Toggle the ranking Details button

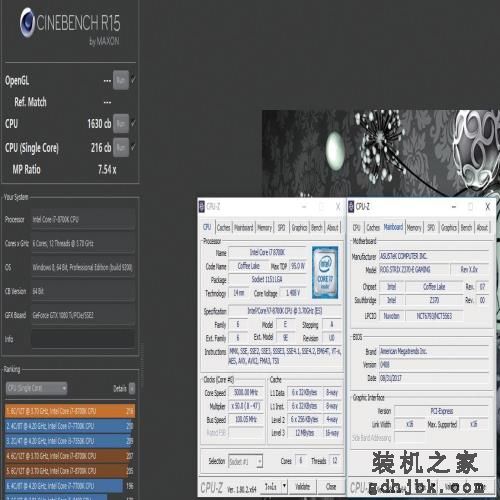click(x=132, y=388)
